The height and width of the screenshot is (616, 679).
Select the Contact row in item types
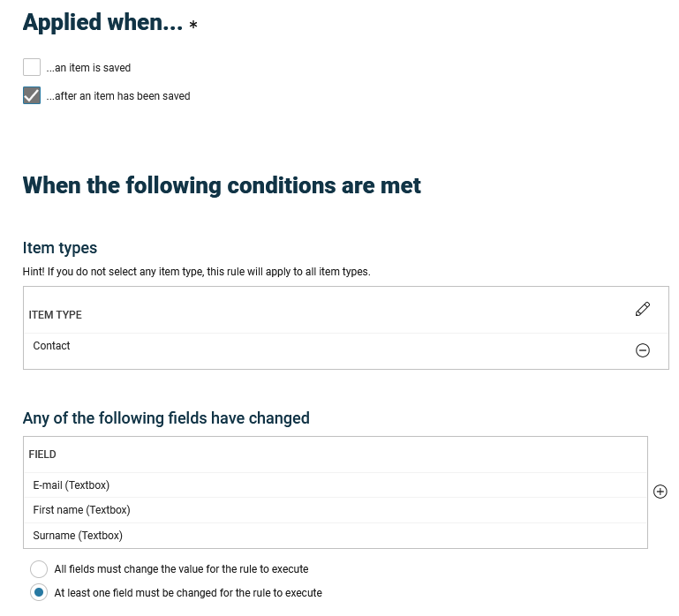point(52,346)
